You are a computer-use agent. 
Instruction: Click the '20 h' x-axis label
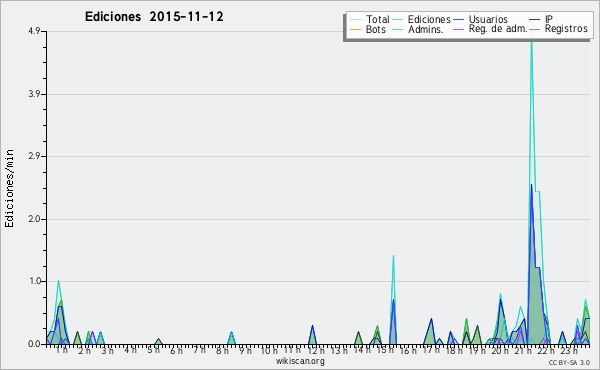pyautogui.click(x=500, y=350)
